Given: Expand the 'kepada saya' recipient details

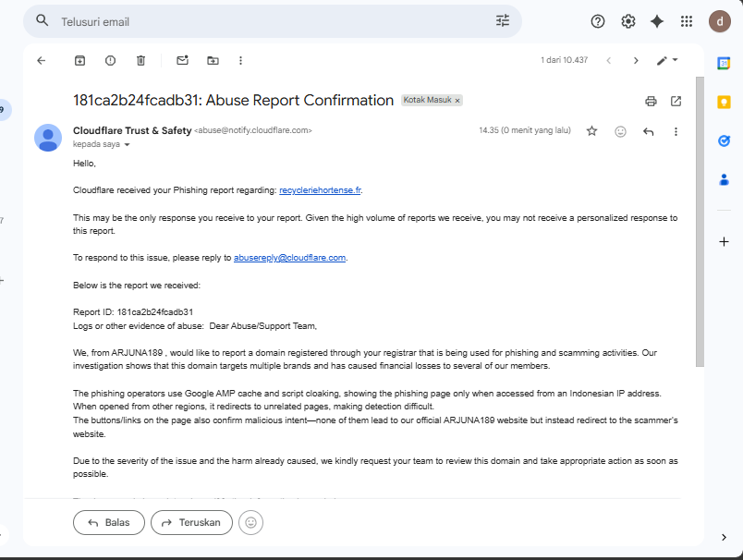Looking at the screenshot, I should (x=127, y=144).
